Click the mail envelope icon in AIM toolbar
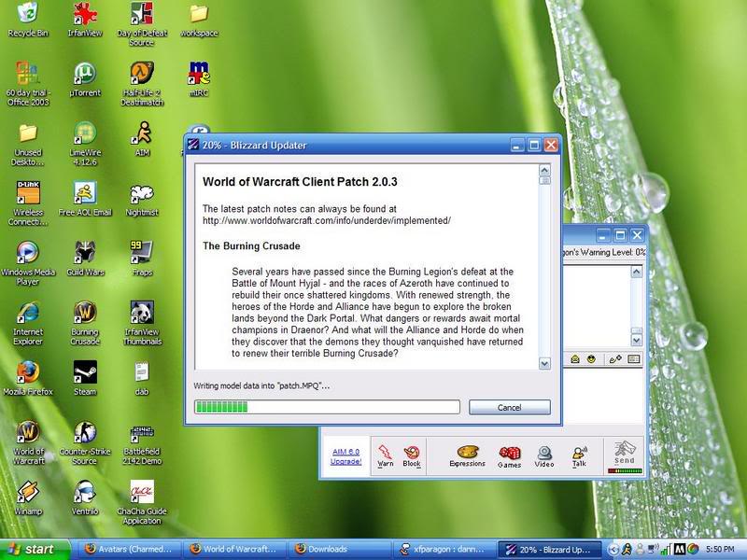The height and width of the screenshot is (560, 747). pyautogui.click(x=575, y=359)
